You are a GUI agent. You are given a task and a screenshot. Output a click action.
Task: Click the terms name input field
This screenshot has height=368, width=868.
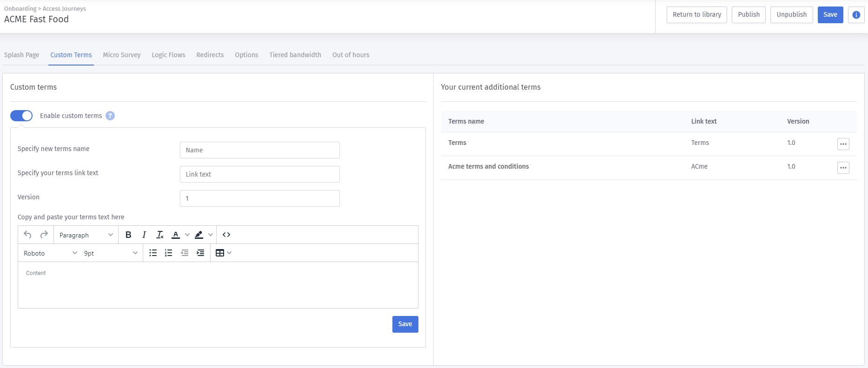coord(259,150)
